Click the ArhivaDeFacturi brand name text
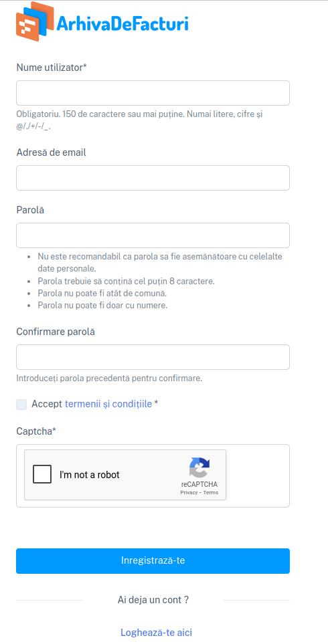This screenshot has width=328, height=644. click(x=122, y=23)
